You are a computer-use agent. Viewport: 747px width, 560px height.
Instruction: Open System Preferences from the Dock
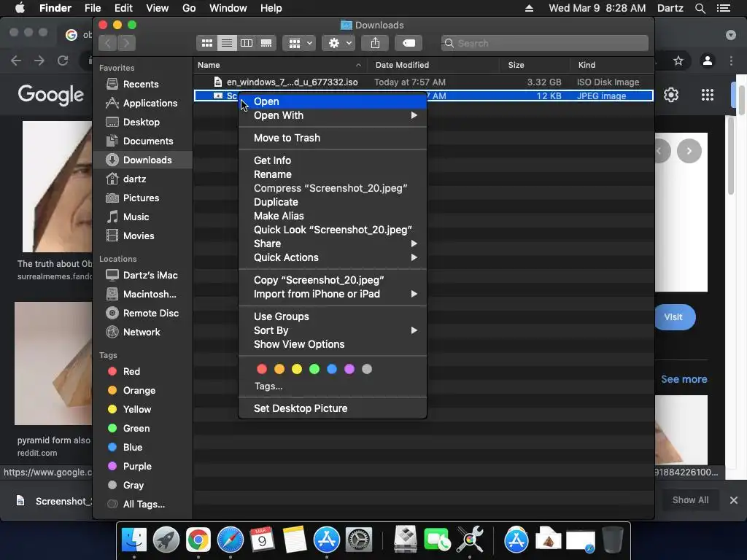(358, 540)
